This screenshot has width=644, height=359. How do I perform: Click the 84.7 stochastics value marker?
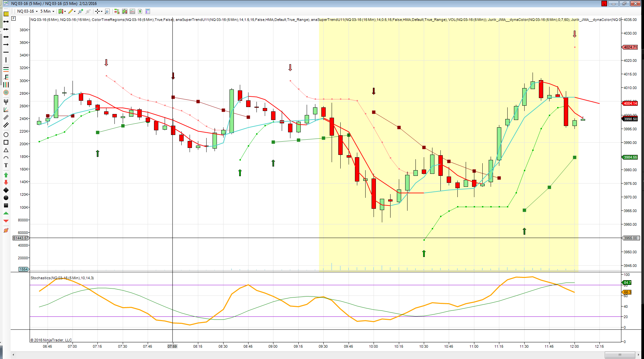tap(627, 283)
